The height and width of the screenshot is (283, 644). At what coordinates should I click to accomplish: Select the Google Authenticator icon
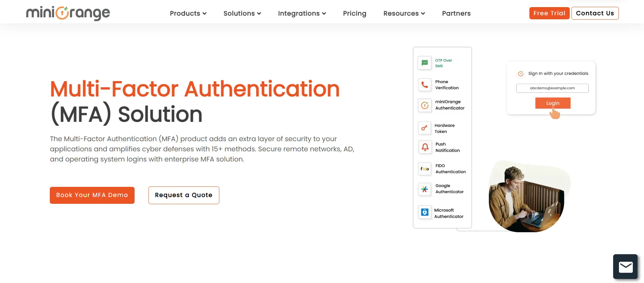(424, 189)
